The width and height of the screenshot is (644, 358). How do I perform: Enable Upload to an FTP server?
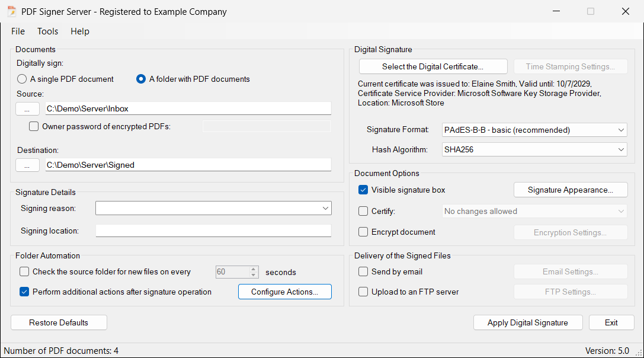pyautogui.click(x=363, y=292)
